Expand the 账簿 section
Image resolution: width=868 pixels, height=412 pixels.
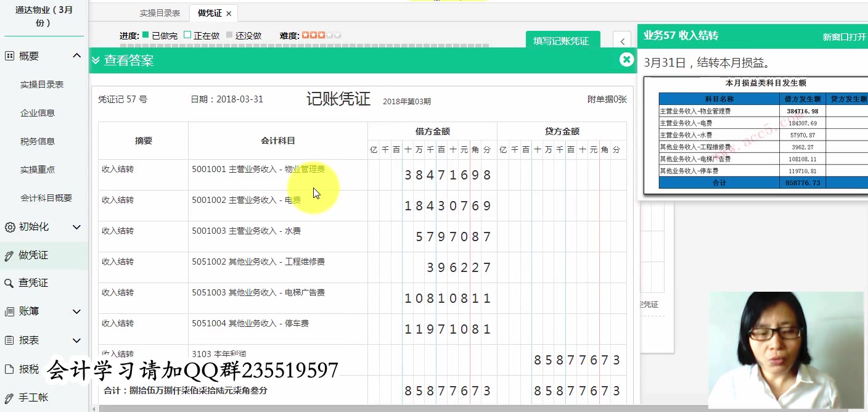(x=76, y=311)
